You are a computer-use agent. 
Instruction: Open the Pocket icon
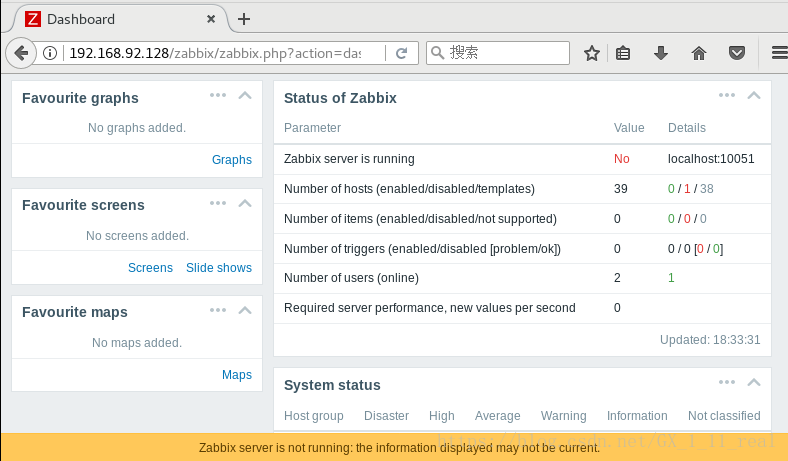737,53
